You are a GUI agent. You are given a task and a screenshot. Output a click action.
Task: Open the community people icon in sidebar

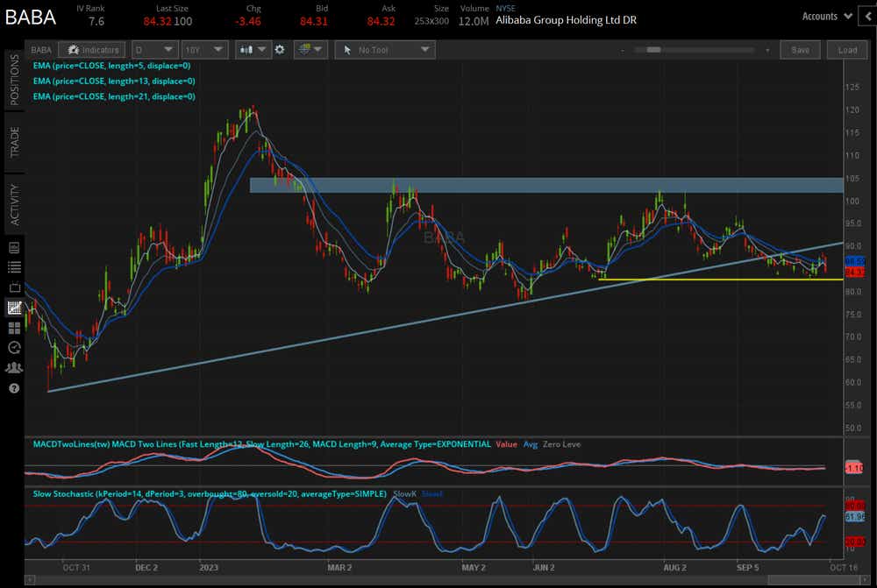pos(13,367)
